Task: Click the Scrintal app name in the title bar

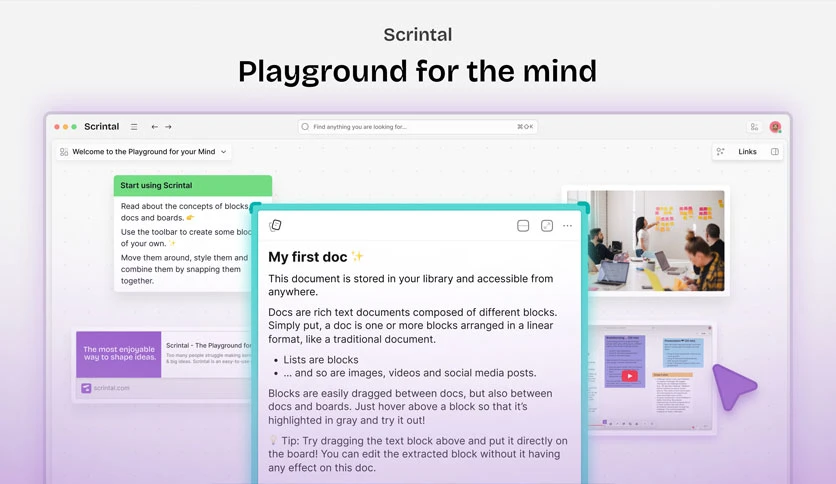Action: pyautogui.click(x=101, y=127)
